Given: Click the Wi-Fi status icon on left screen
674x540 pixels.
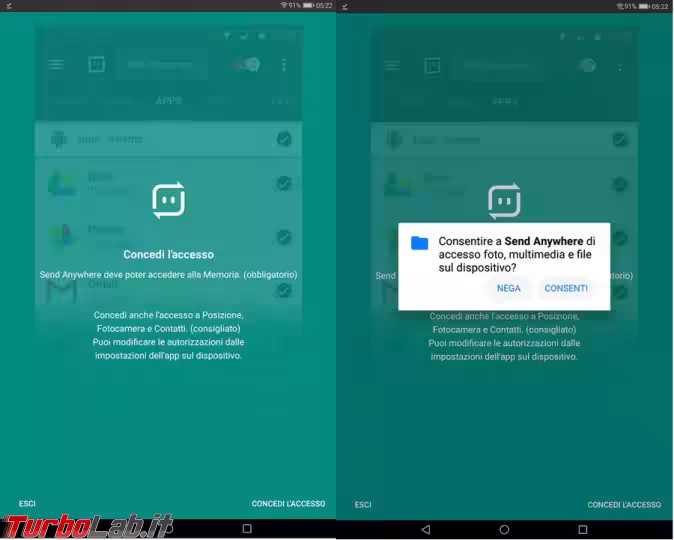Looking at the screenshot, I should 283,5.
